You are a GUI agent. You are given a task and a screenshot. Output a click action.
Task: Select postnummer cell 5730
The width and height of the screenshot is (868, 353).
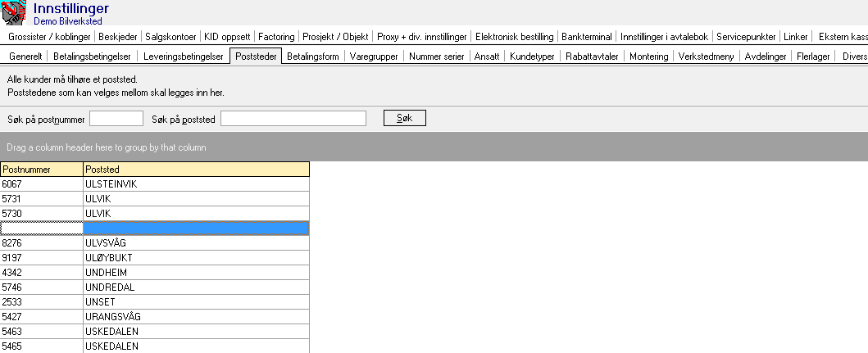coord(42,214)
